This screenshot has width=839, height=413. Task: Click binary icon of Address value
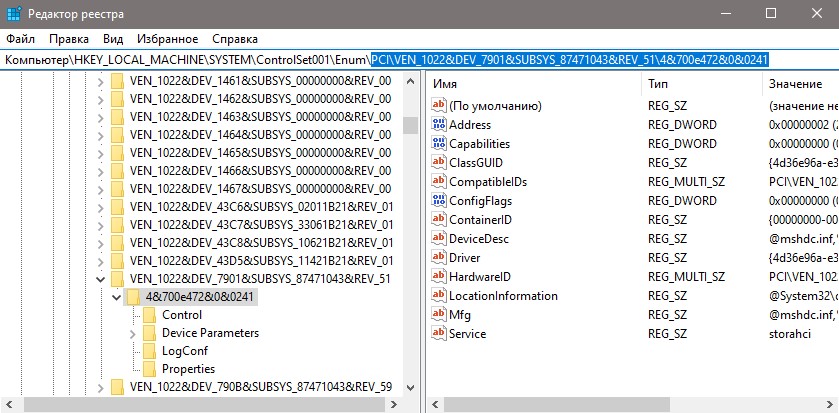[439, 125]
